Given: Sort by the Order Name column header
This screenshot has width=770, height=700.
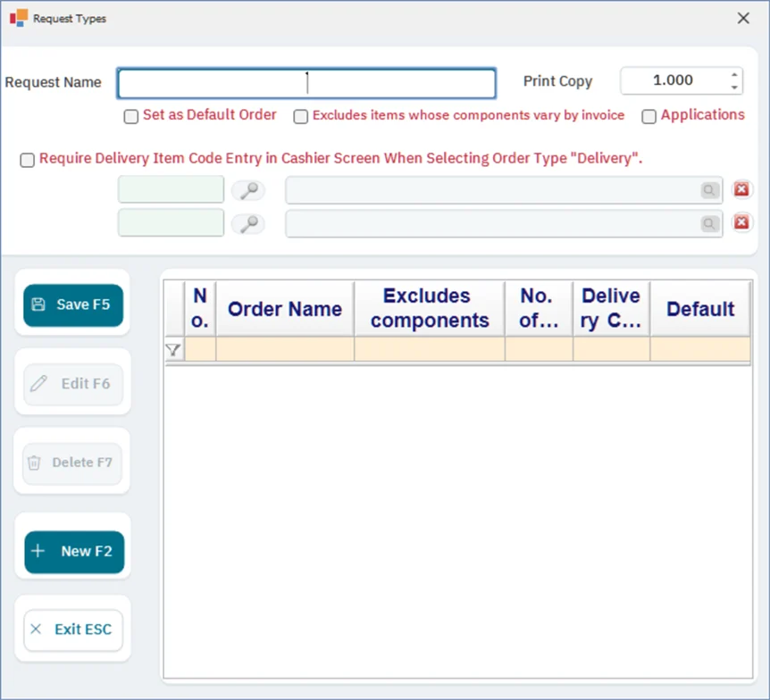Looking at the screenshot, I should point(285,309).
